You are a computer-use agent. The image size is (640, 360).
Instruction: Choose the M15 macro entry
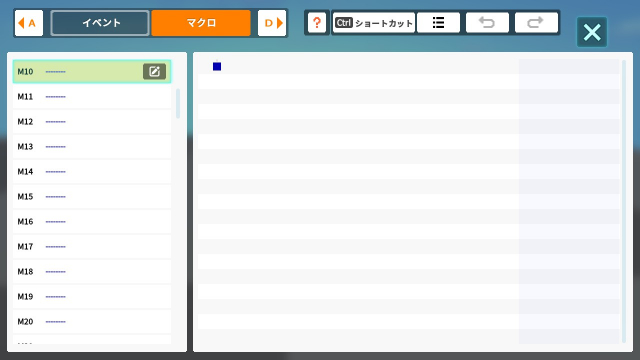coord(92,197)
